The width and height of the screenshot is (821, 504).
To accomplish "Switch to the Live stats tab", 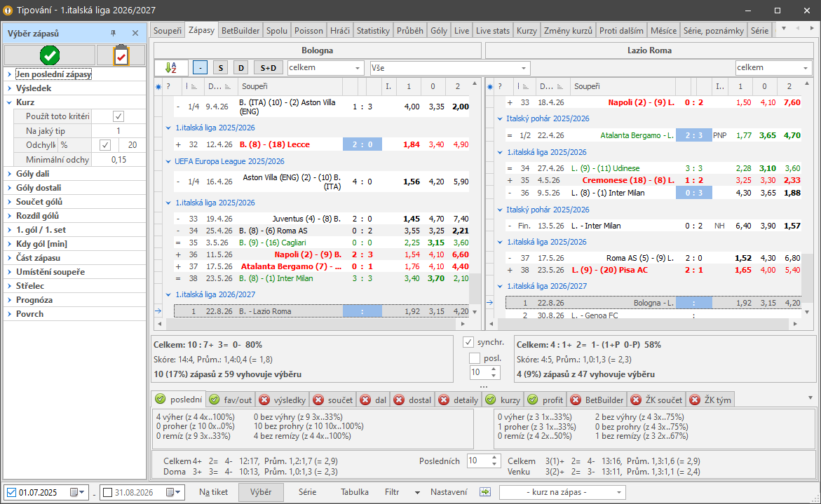I will (x=492, y=30).
